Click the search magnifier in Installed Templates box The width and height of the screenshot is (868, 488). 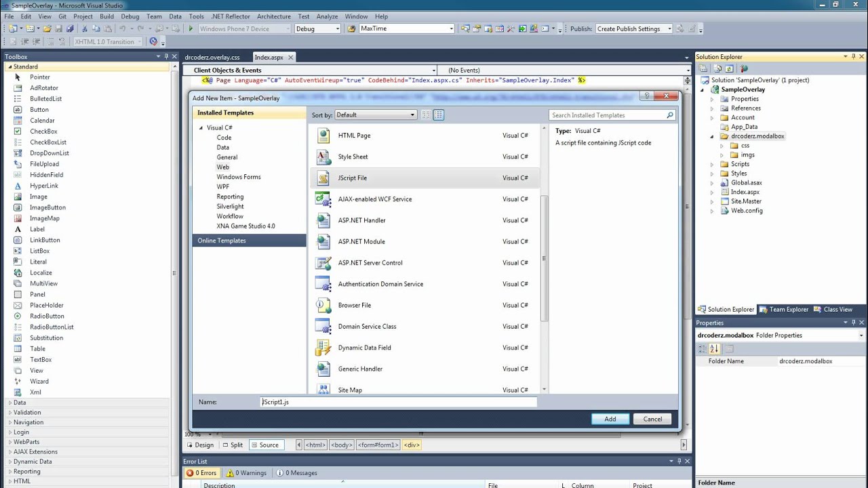[670, 115]
